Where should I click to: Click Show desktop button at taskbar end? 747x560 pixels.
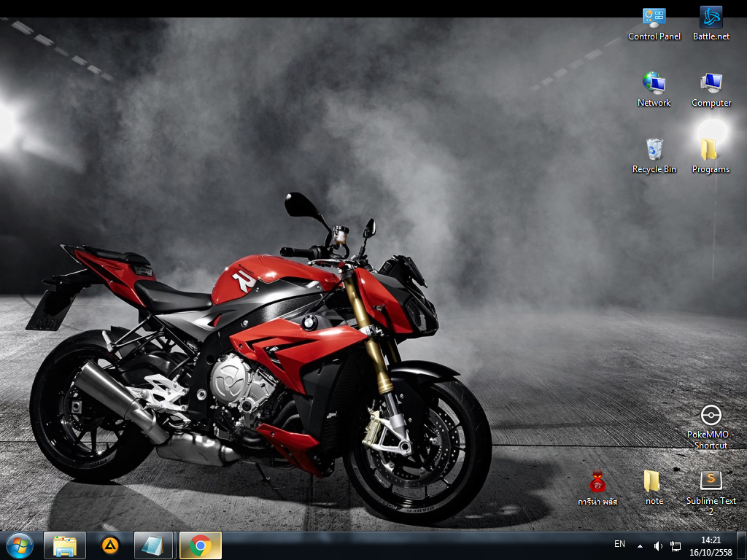(742, 545)
